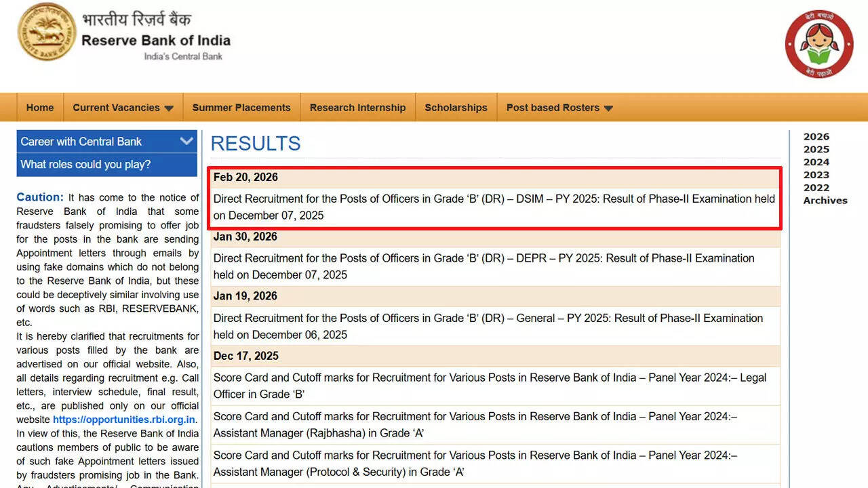Open the Post based Rosters dropdown arrow

[608, 108]
